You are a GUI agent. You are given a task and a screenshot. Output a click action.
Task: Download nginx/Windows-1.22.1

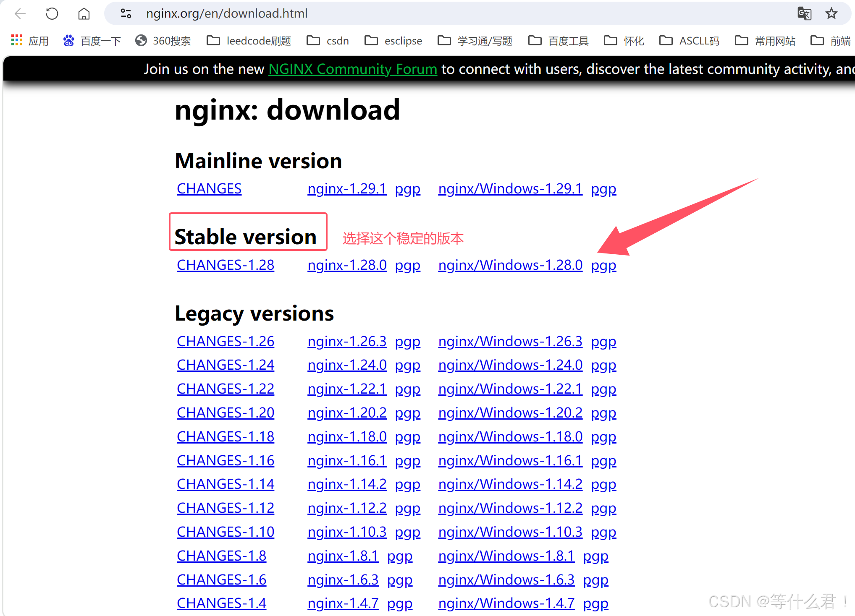coord(510,389)
